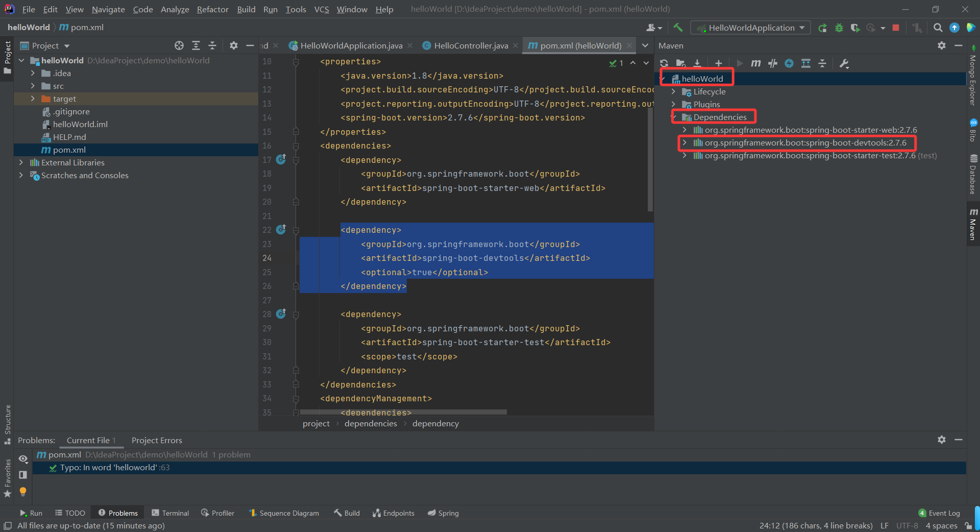
Task: Expand Maven Plugins node
Action: [x=673, y=104]
